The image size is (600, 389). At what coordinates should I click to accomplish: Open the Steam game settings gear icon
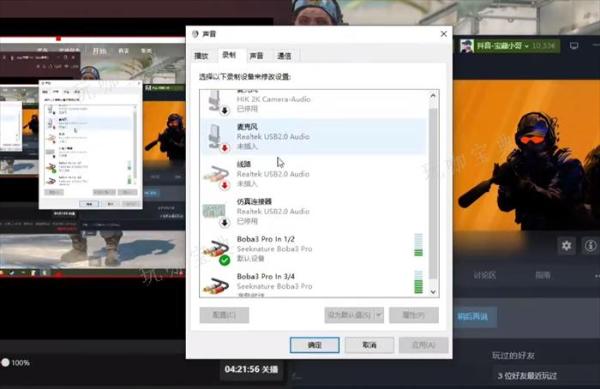point(566,246)
